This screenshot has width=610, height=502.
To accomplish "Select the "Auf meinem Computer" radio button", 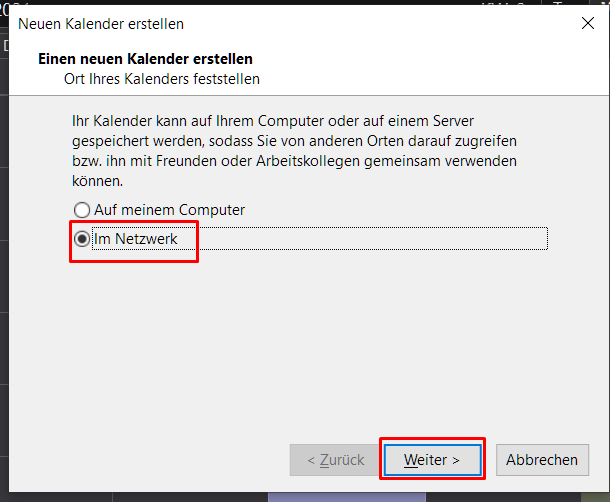I will click(83, 211).
